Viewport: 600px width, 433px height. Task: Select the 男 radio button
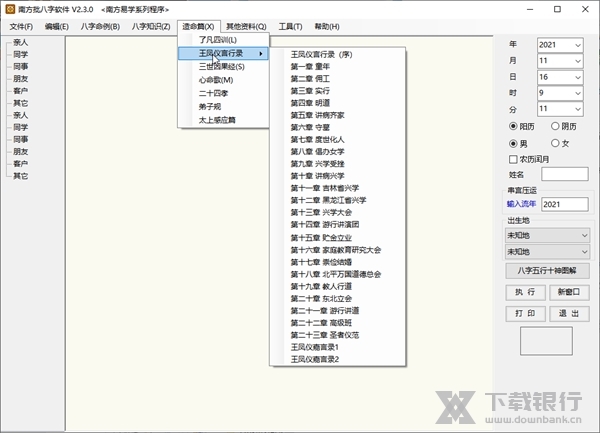[513, 143]
